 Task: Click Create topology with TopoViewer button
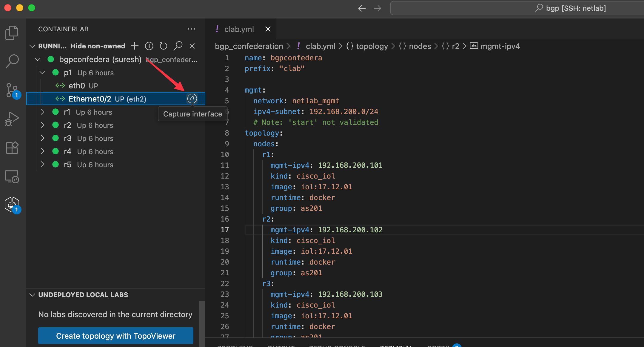pyautogui.click(x=115, y=336)
